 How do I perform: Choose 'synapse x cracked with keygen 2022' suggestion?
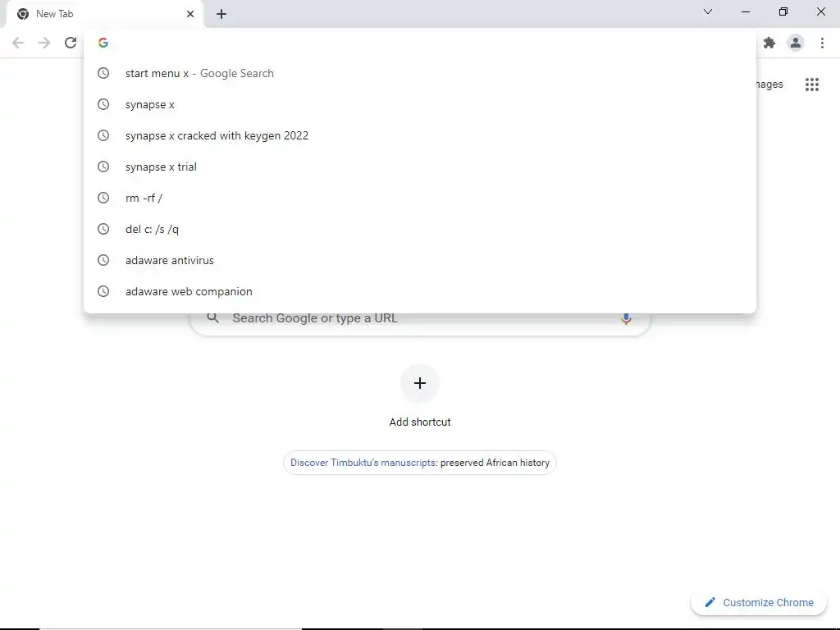click(x=420, y=135)
